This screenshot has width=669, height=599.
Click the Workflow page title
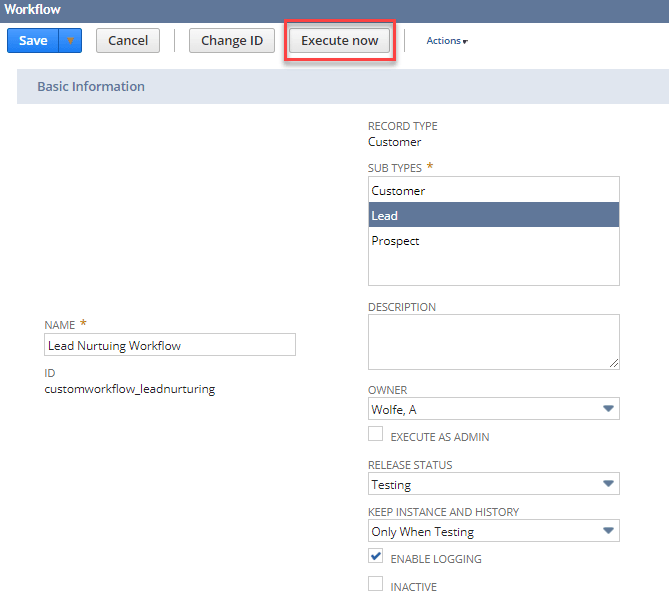point(32,9)
